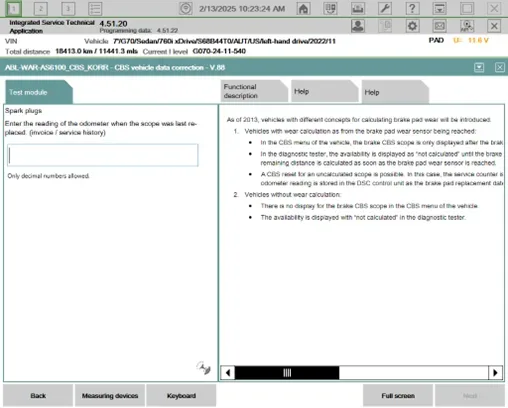Open the help question mark icon
Image resolution: width=508 pixels, height=408 pixels.
pos(412,8)
